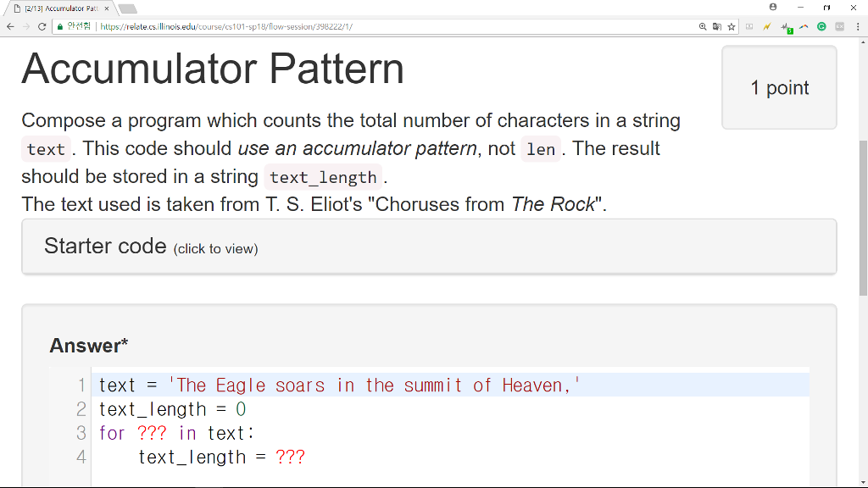Viewport: 868px width, 488px height.
Task: Click the yellow lightning bolt extension
Action: [x=766, y=26]
